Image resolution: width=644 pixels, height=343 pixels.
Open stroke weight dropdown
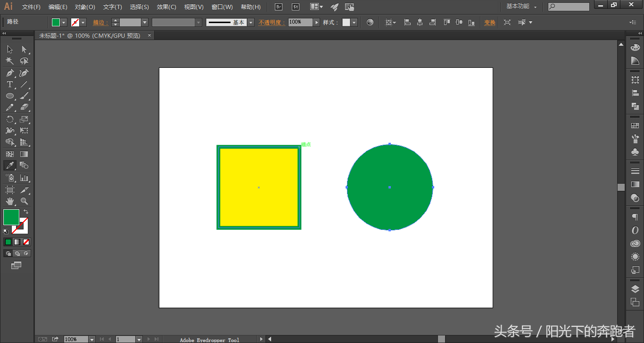pos(145,22)
